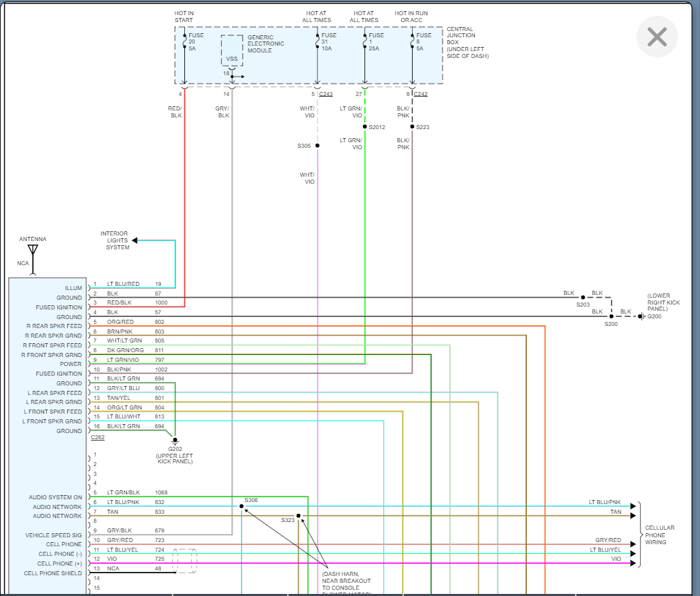This screenshot has height=596, width=700.
Task: Click circuit number '1000'
Action: point(161,302)
